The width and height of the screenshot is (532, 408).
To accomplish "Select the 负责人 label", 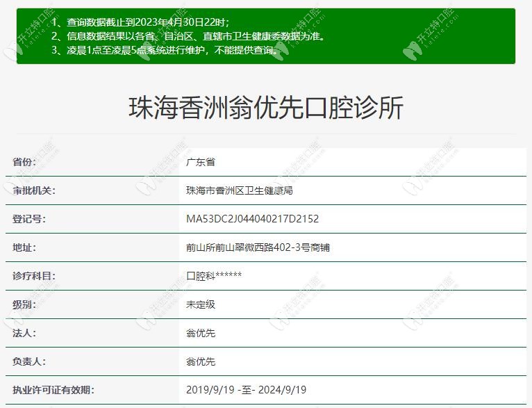I will click(29, 361).
